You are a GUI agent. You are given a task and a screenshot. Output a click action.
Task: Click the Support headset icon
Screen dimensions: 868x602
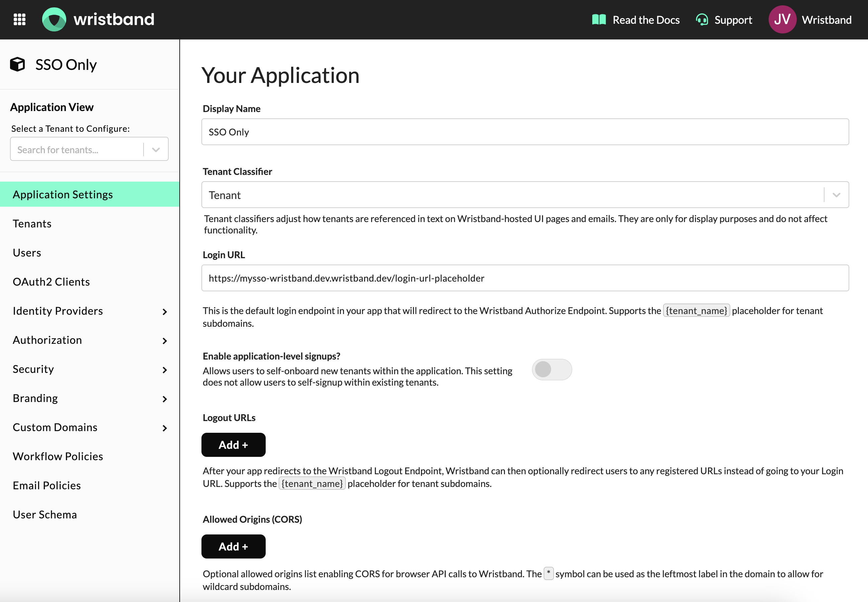tap(702, 20)
